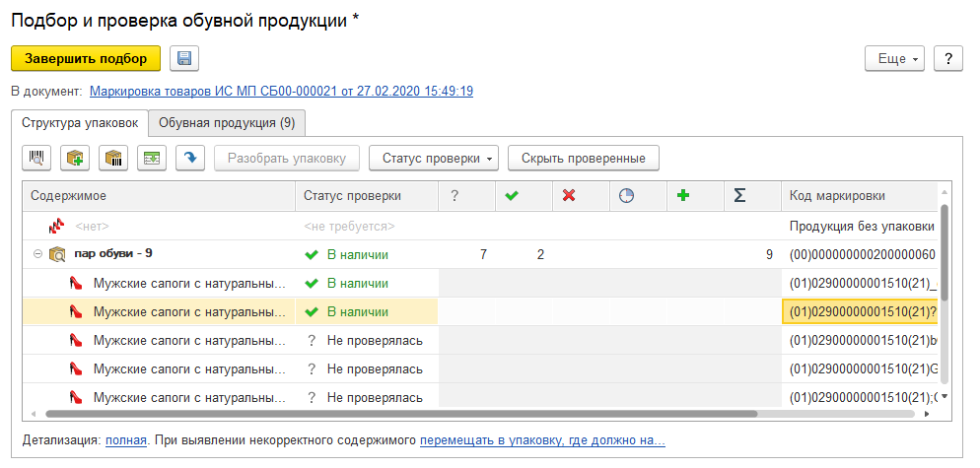Screen dimensions: 980x468
Task: Click the green plus column header
Action: tap(682, 196)
